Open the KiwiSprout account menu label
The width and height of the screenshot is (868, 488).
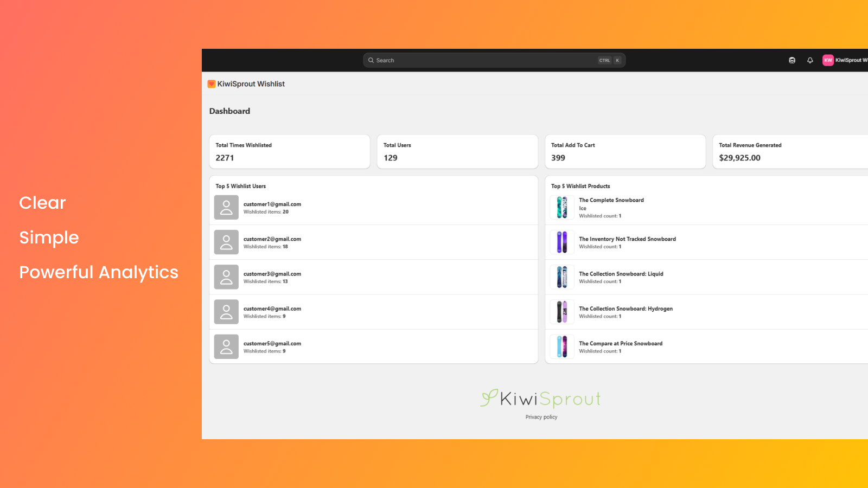pos(851,60)
